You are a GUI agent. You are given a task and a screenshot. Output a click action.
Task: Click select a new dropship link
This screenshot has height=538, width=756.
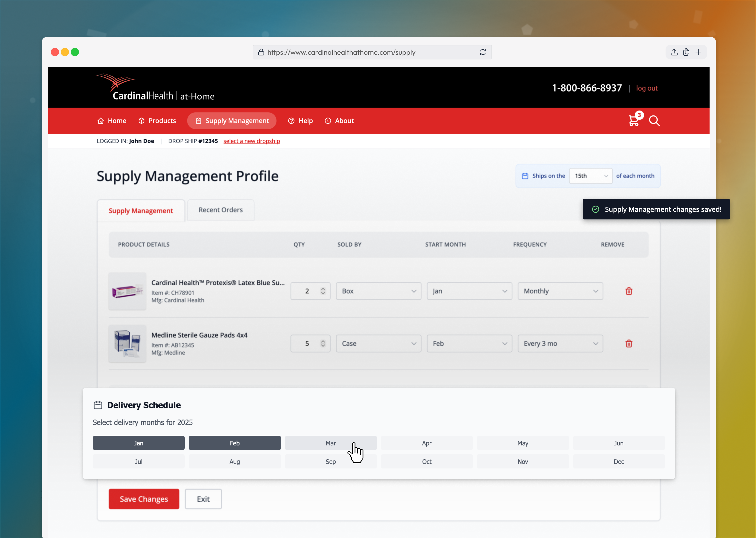pos(252,141)
